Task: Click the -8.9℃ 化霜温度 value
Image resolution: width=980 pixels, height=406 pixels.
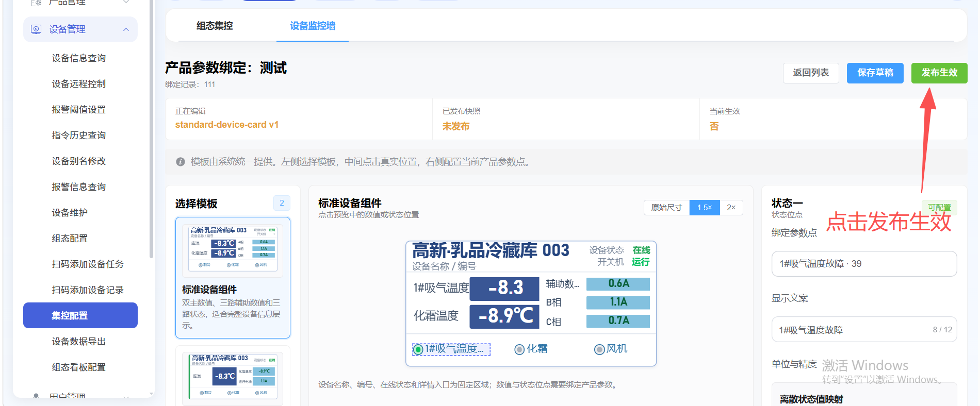Action: tap(504, 316)
